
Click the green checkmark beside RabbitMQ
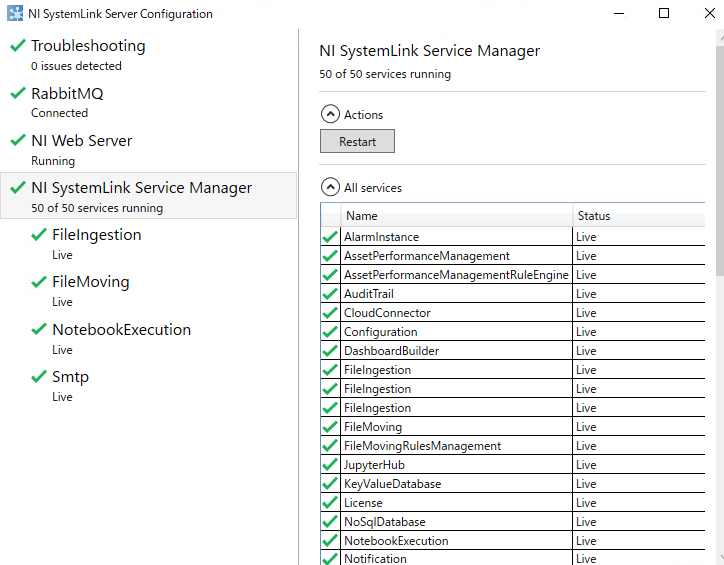click(18, 93)
